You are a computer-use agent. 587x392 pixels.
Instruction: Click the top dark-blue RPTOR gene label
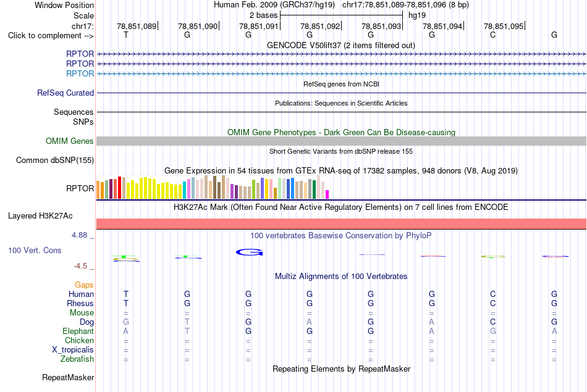[x=80, y=54]
